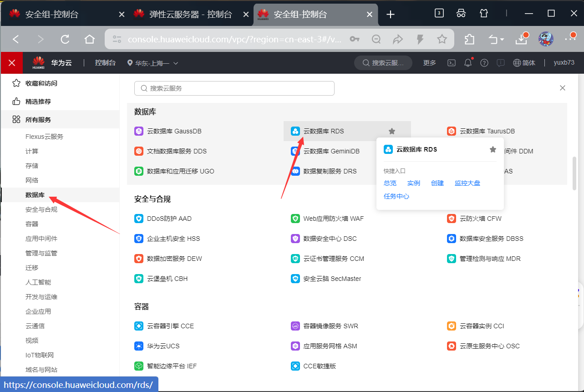Focus the 搜索云服务 search box in panel
The height and width of the screenshot is (392, 584).
point(234,88)
